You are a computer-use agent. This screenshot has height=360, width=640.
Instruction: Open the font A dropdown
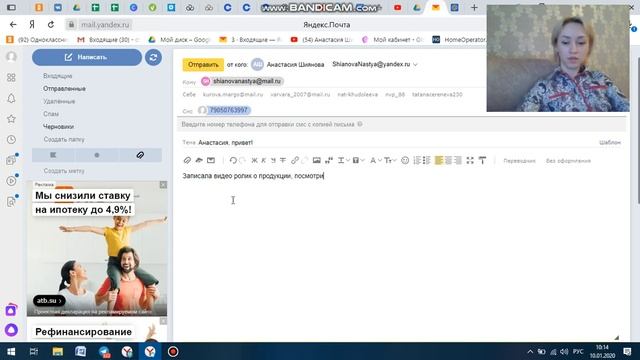click(x=375, y=160)
